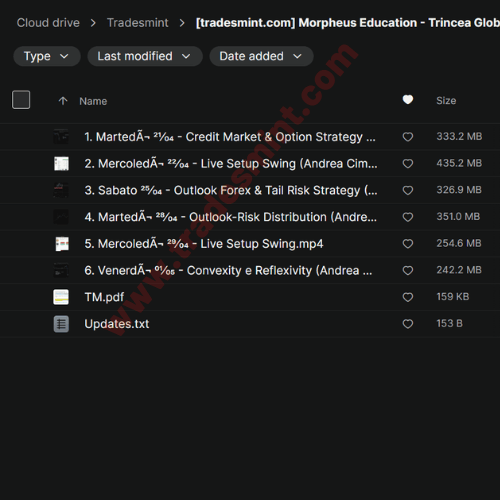Favourite the 5. Live Setup Swing.mp4 file
500x500 pixels.
(408, 244)
